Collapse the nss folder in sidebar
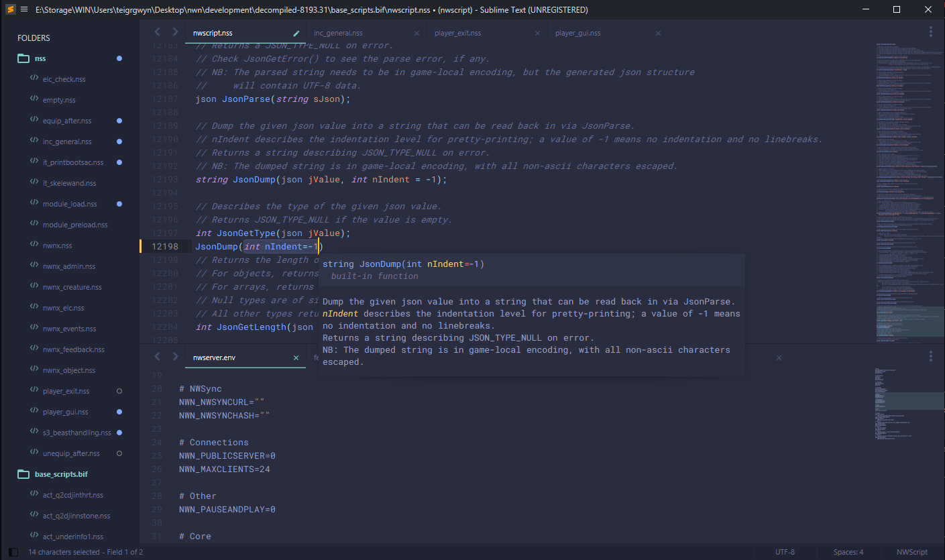Image resolution: width=945 pixels, height=560 pixels. (23, 58)
